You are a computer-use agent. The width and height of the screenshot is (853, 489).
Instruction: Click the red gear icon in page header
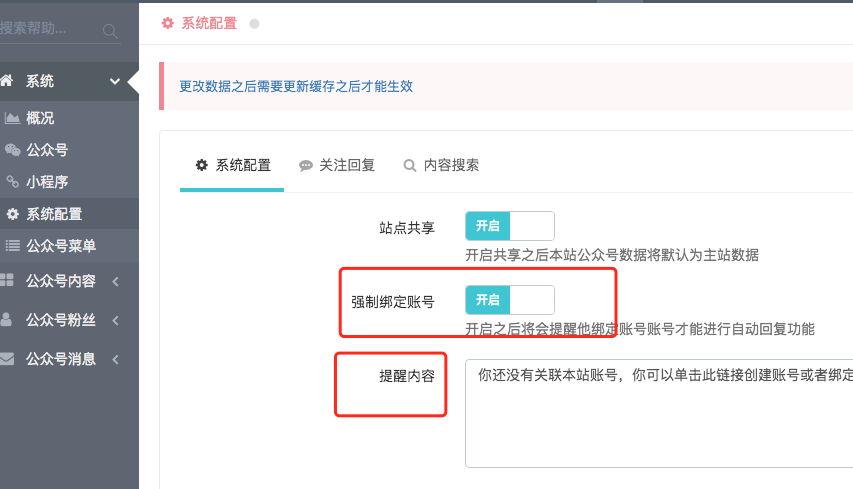pyautogui.click(x=168, y=23)
